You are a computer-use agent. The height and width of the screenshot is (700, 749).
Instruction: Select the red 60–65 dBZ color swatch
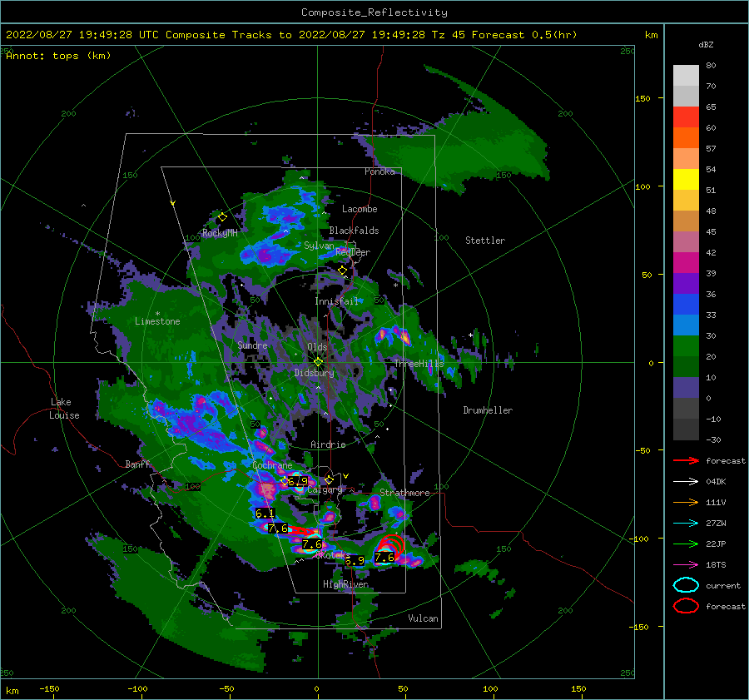pyautogui.click(x=686, y=117)
